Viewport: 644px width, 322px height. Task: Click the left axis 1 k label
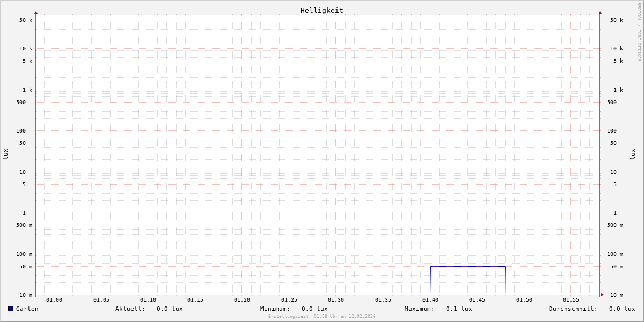[27, 90]
